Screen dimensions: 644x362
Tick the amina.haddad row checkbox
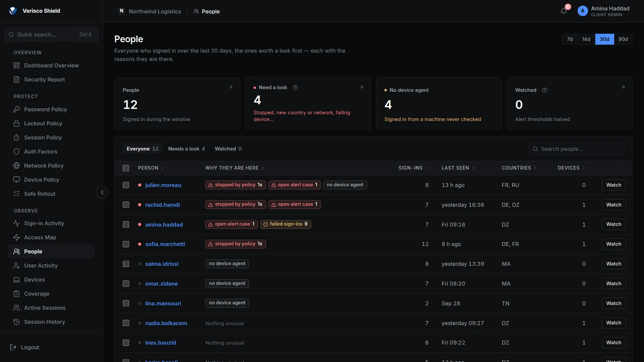pos(126,224)
